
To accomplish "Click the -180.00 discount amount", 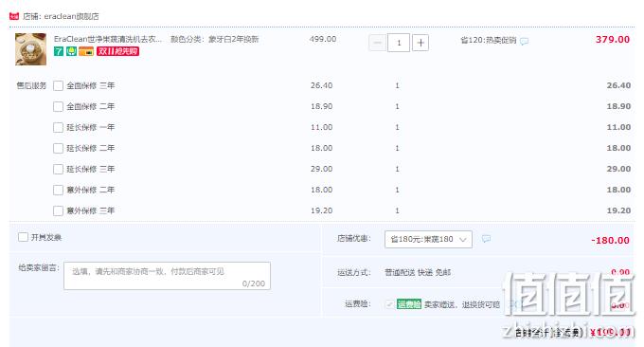I will click(610, 240).
